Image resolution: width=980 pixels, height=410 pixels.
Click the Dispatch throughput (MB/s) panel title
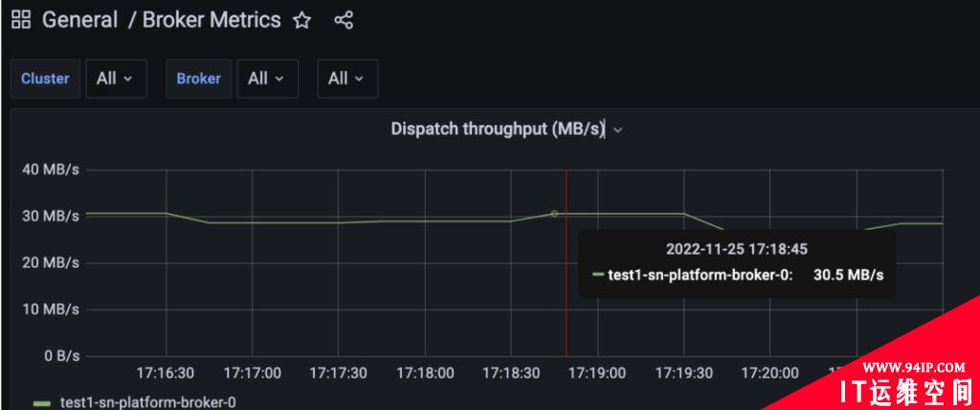point(498,129)
